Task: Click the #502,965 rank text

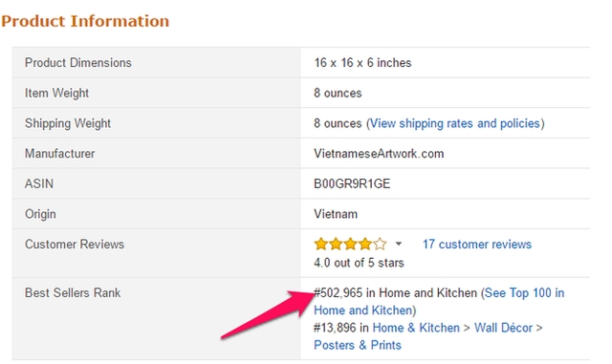Action: 338,293
